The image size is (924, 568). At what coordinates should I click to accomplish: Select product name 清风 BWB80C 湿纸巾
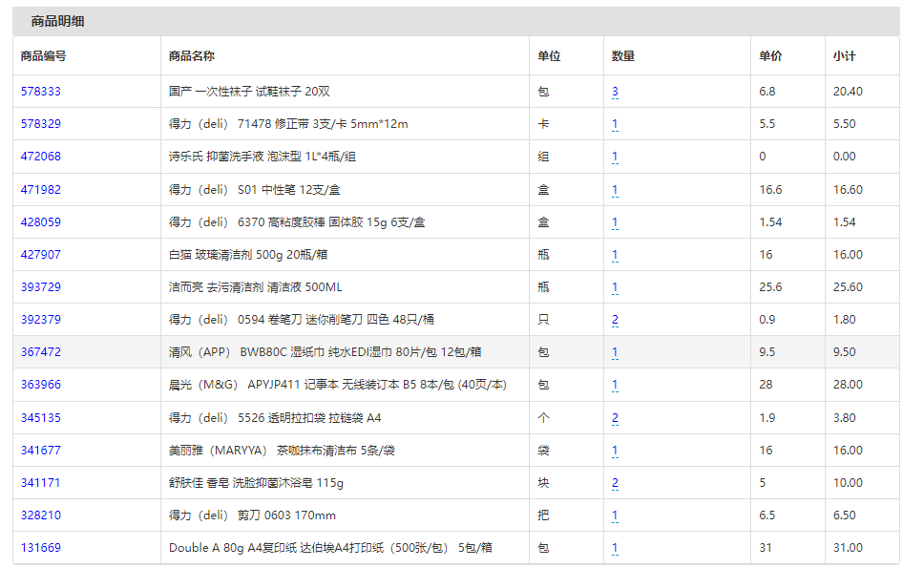325,351
